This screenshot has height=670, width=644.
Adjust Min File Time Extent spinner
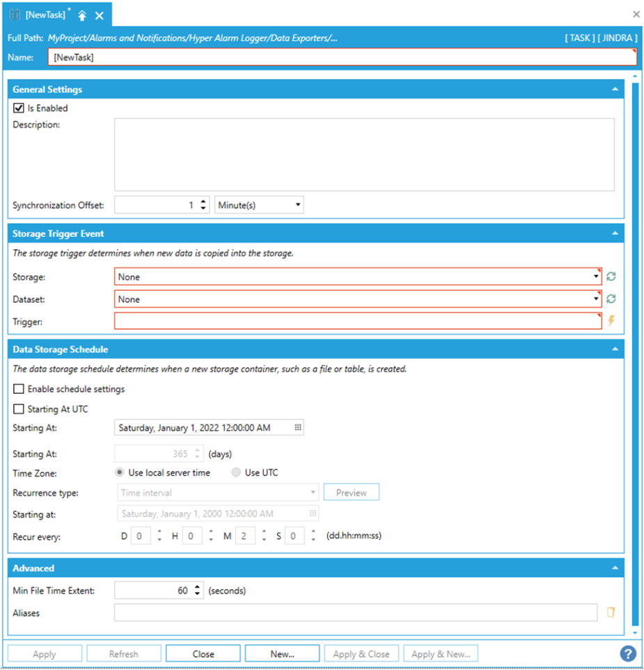pos(197,590)
